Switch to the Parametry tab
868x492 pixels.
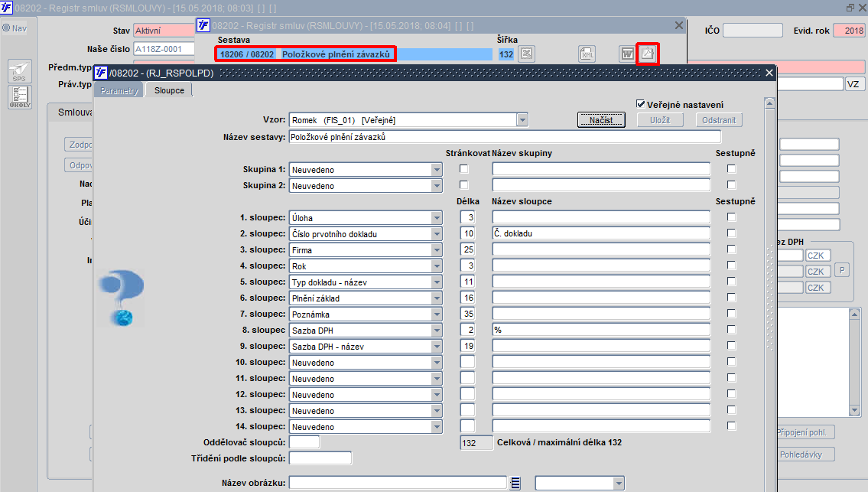coord(119,90)
